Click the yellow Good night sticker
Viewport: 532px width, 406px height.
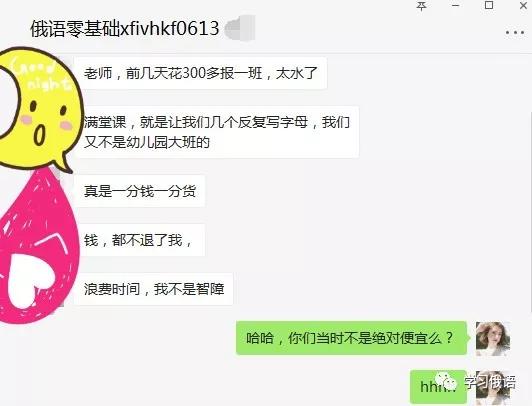click(39, 109)
